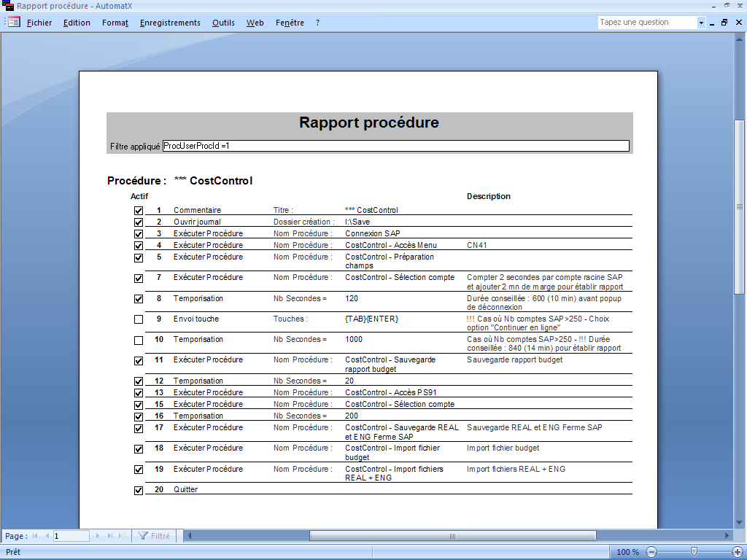Enable checkbox for row 10 Temporisation
Image resolution: width=747 pixels, height=560 pixels.
tap(139, 341)
